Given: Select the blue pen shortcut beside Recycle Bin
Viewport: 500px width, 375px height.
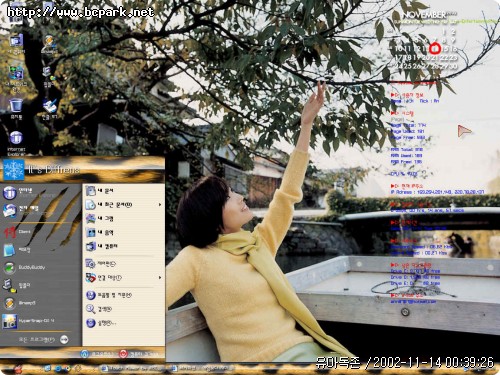Looking at the screenshot, I should tap(50, 109).
